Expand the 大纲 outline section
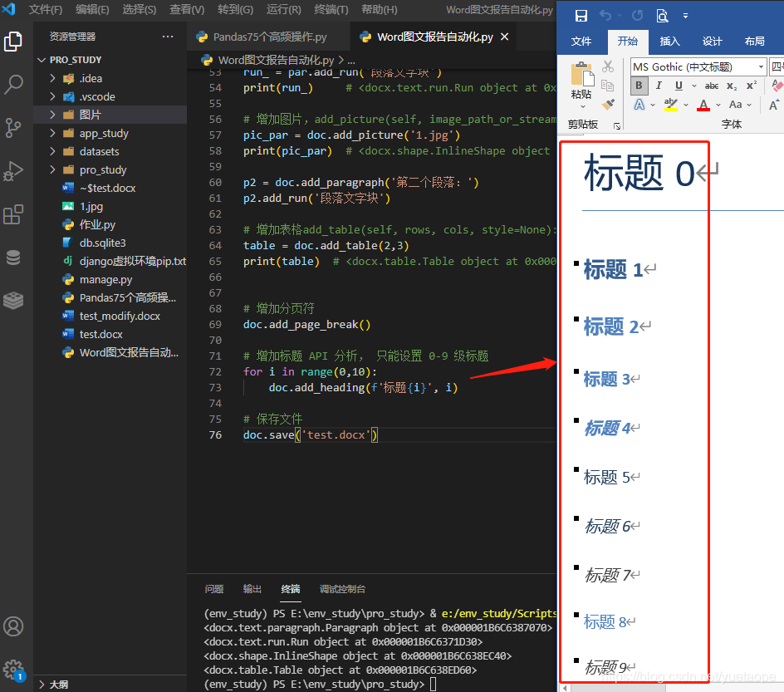The image size is (784, 692). coord(42,684)
